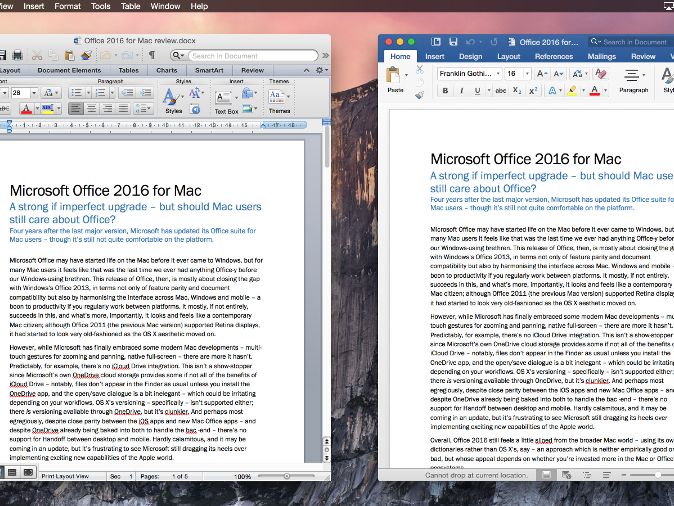Click the yellow text highlight color in Word 2016
Image resolution: width=674 pixels, height=506 pixels.
(572, 91)
